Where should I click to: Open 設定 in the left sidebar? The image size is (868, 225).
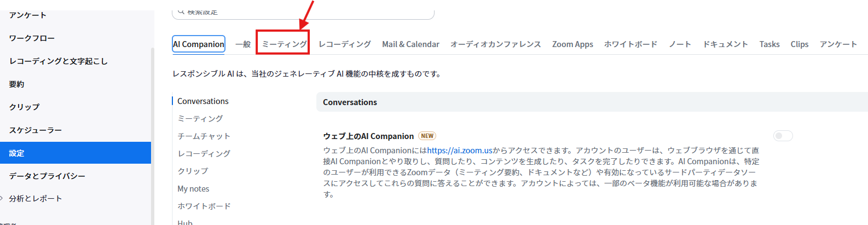tap(16, 153)
